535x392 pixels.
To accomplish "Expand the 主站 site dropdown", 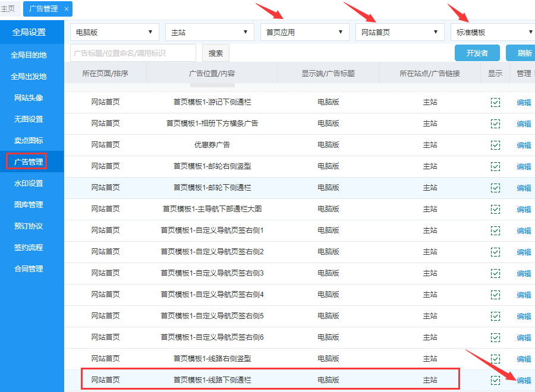I will click(x=209, y=32).
